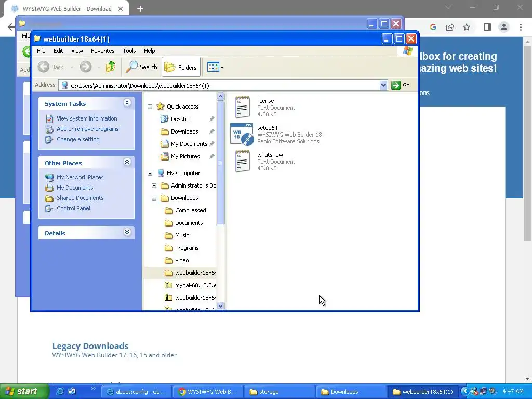The image size is (532, 399).
Task: Select mypal-68.12.3 archive in tree
Action: tap(195, 285)
